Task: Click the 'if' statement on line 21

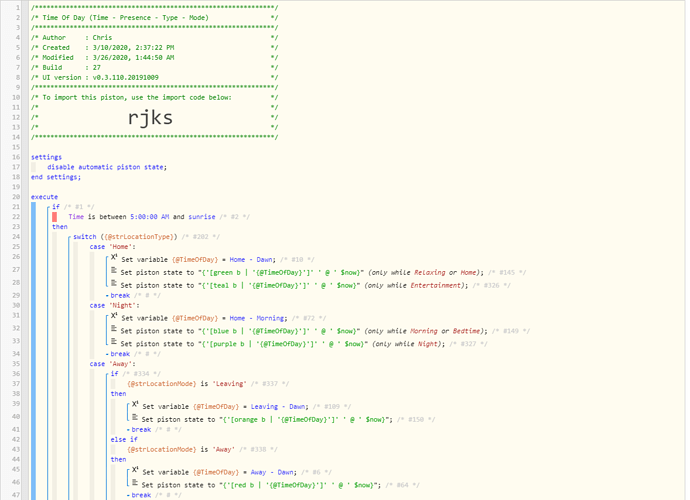Action: tap(56, 206)
